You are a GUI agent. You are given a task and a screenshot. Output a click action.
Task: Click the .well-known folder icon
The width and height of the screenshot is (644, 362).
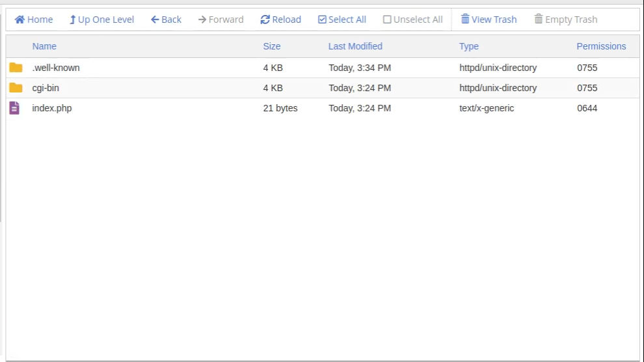[16, 68]
